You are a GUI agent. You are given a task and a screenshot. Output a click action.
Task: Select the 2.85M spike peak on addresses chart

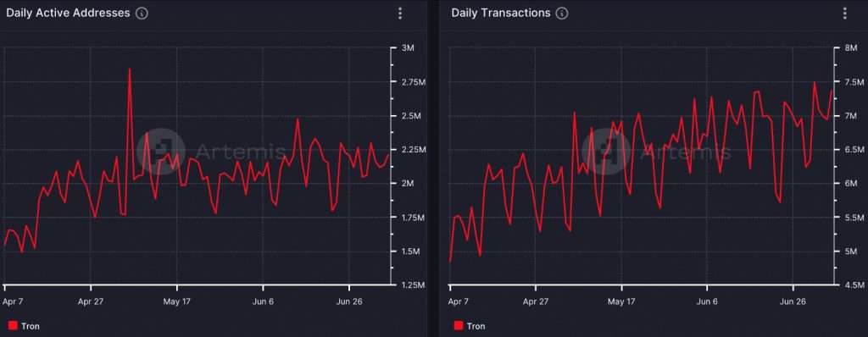point(130,69)
